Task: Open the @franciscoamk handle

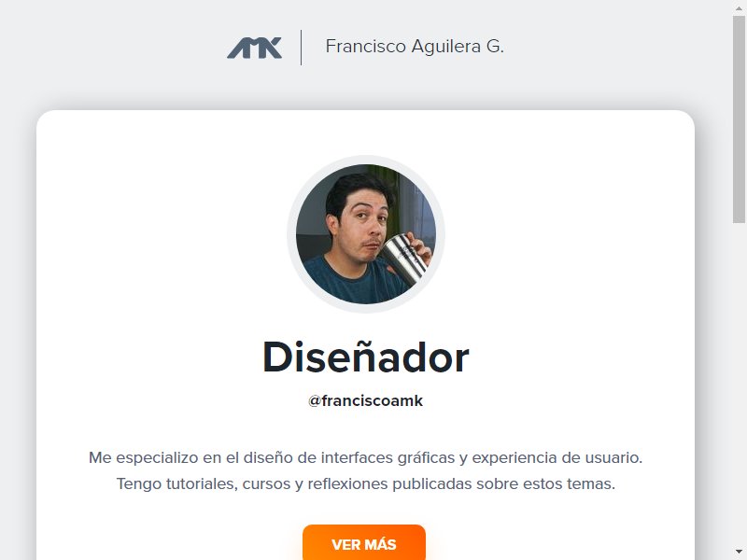Action: click(365, 400)
